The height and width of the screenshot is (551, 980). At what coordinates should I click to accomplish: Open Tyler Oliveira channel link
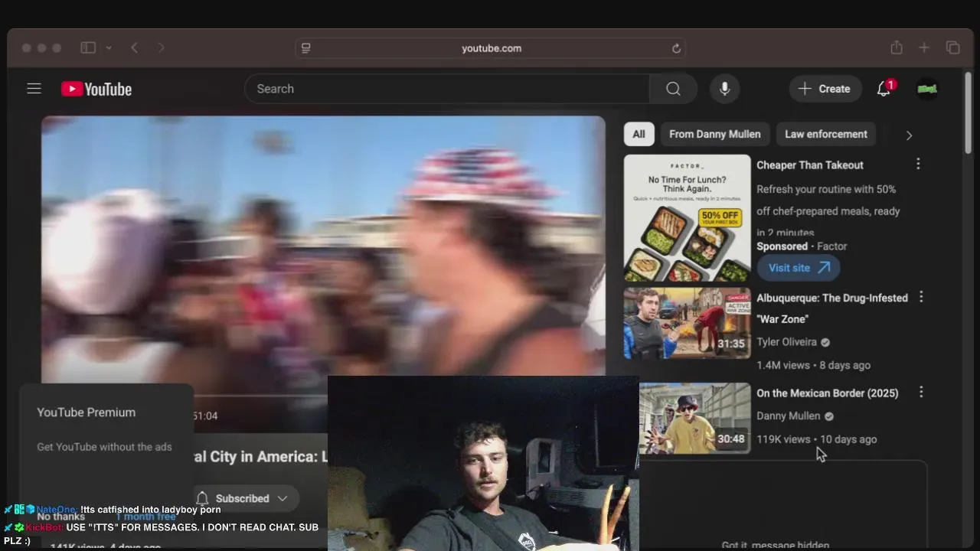(786, 342)
